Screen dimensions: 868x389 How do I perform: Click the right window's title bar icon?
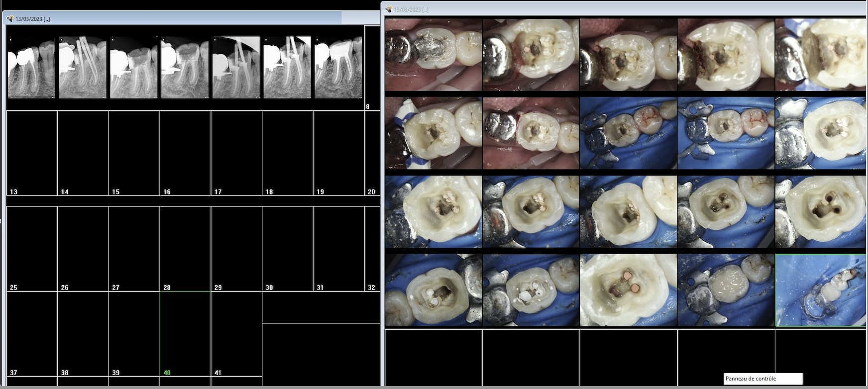389,9
